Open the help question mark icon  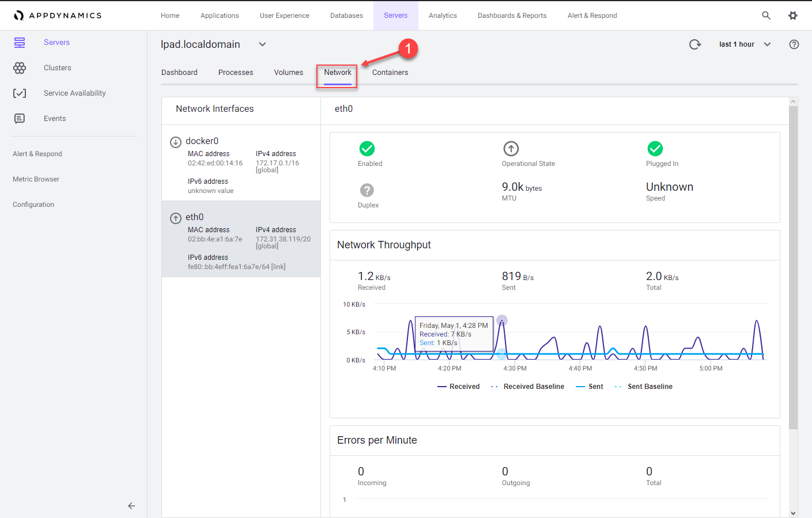pos(794,44)
